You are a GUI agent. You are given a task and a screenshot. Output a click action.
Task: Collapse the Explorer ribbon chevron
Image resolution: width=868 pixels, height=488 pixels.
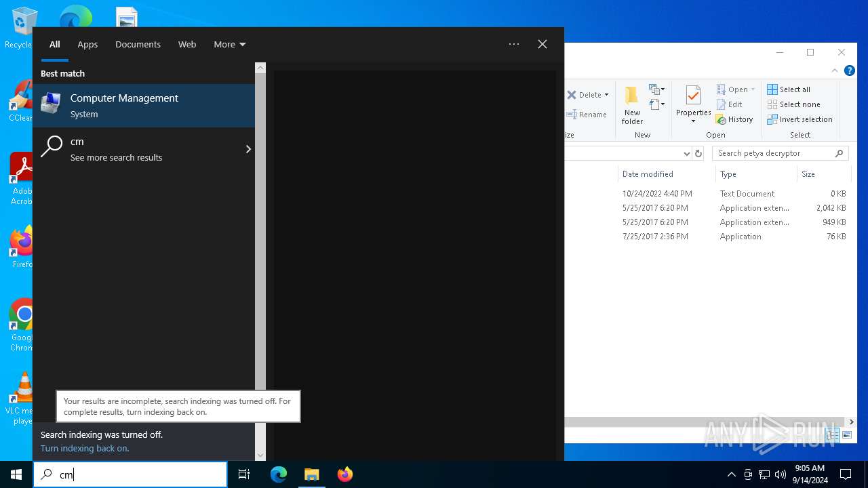pos(835,70)
